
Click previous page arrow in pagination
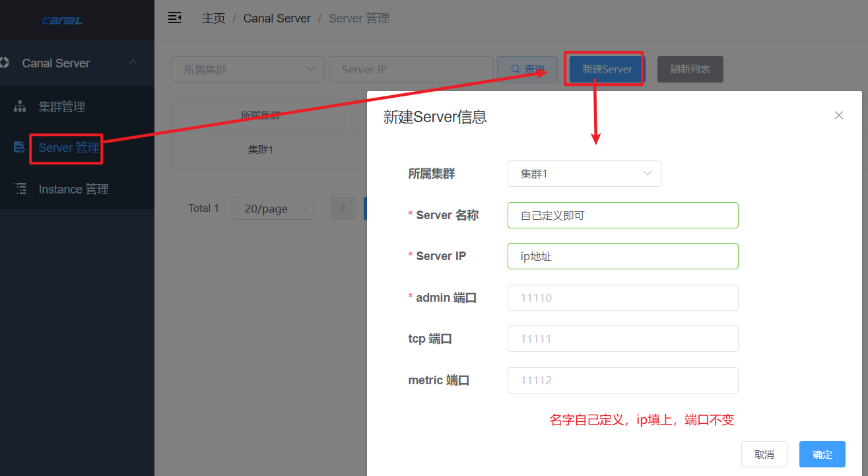click(343, 208)
